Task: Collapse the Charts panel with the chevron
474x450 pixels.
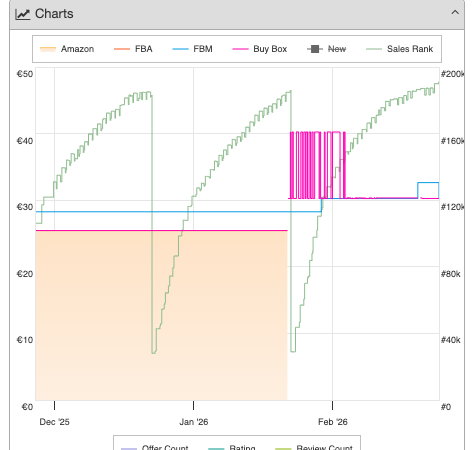Action: click(x=455, y=13)
